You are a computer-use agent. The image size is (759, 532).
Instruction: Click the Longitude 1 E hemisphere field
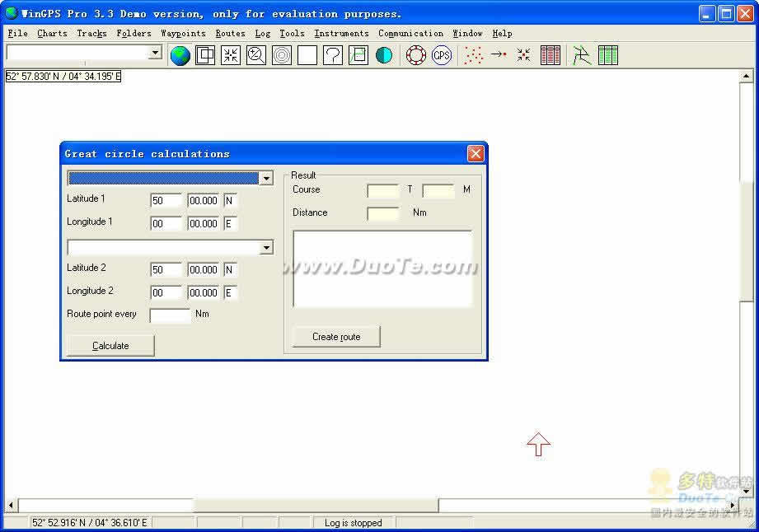231,223
